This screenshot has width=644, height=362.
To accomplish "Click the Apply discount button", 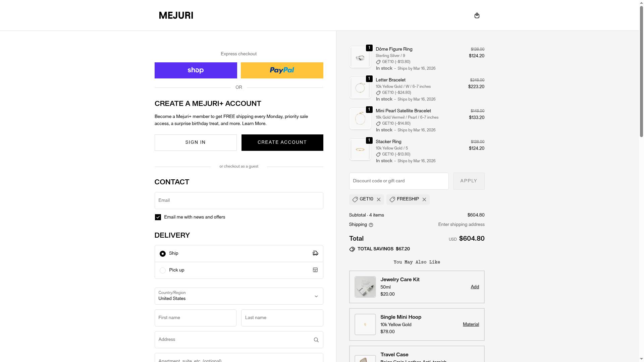I will 469,181.
